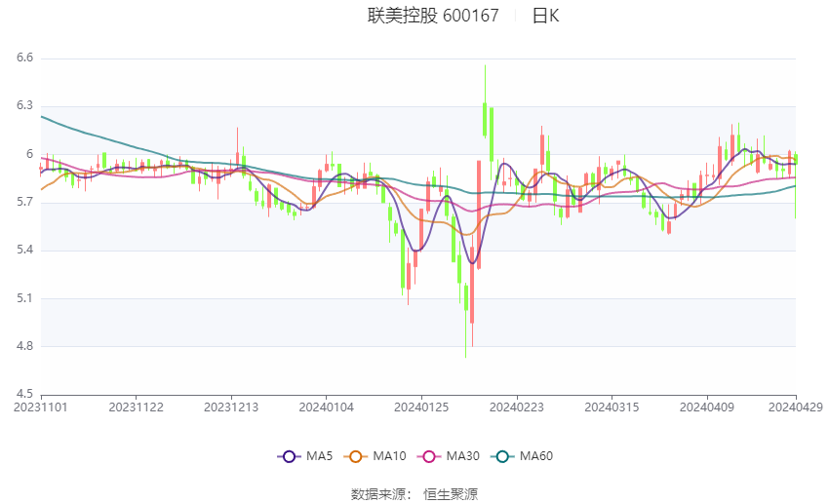The image size is (829, 504).
Task: Click the 5.1 price axis label
Action: (x=24, y=298)
